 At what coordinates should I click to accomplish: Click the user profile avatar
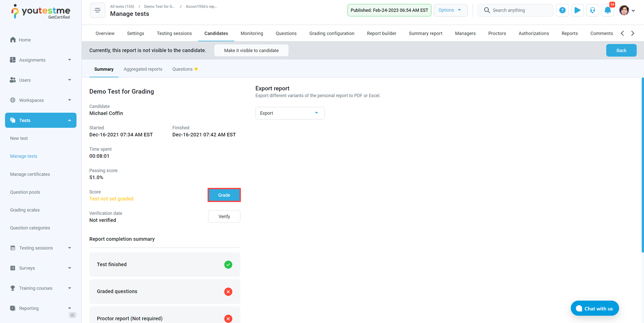tap(624, 10)
